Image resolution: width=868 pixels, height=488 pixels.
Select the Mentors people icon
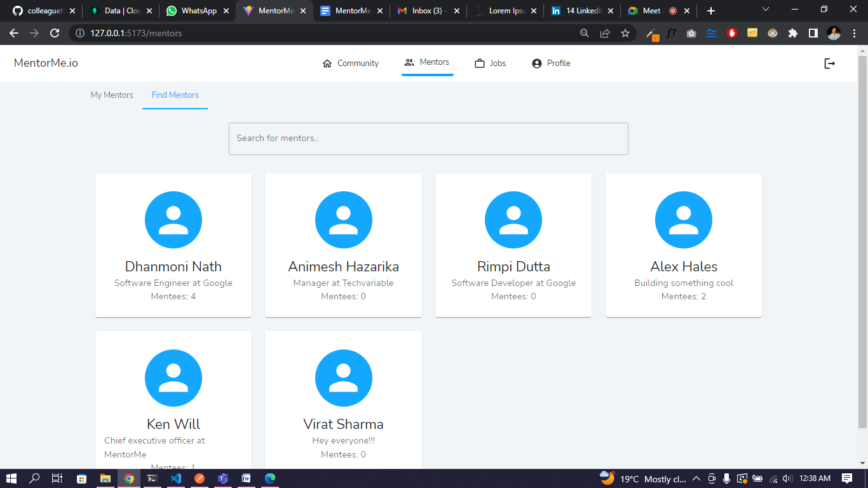408,62
